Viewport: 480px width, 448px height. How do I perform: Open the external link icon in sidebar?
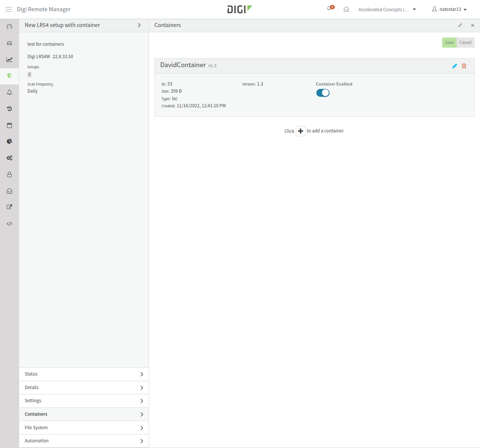[x=9, y=207]
